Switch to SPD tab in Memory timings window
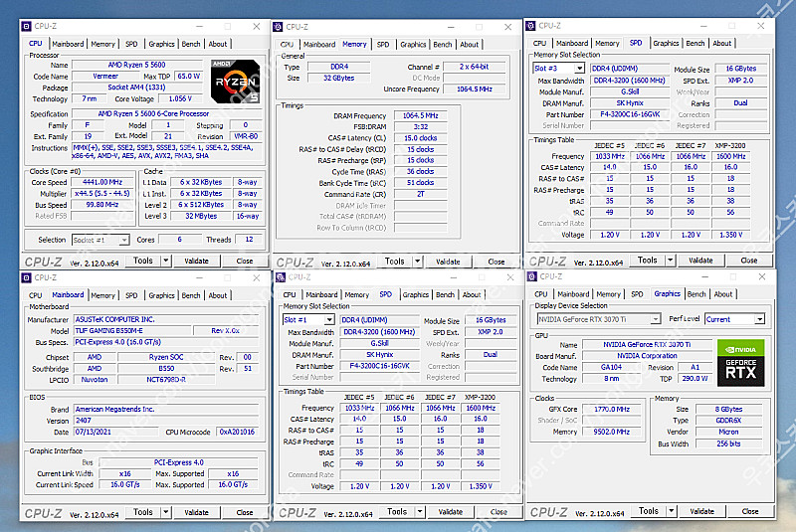Screen dimensions: 796x532 pos(383,45)
